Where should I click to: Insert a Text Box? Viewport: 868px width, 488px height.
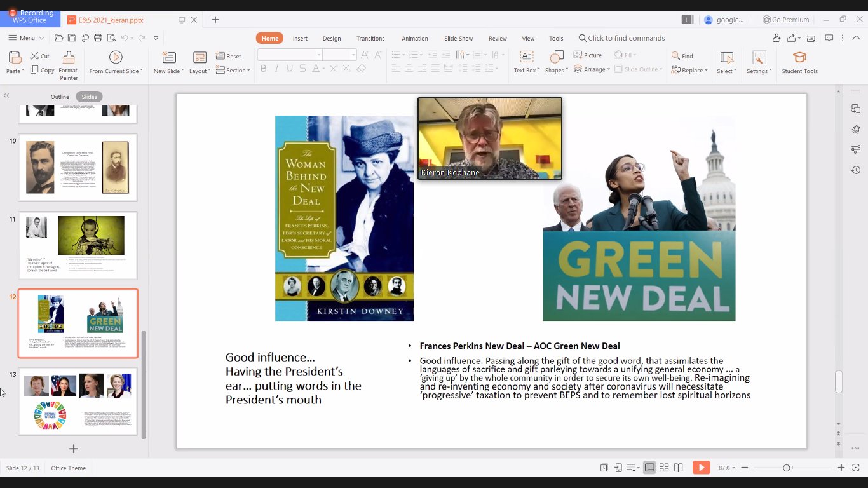pyautogui.click(x=527, y=62)
